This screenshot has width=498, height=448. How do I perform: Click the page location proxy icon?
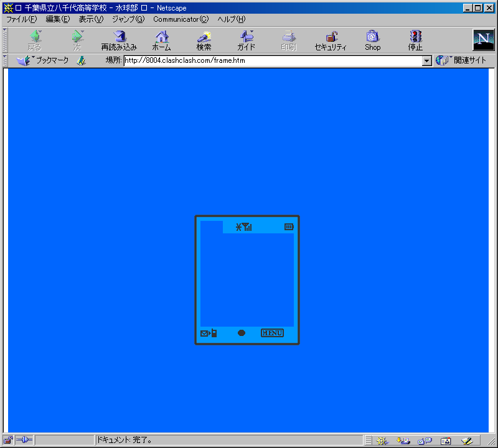pyautogui.click(x=82, y=60)
